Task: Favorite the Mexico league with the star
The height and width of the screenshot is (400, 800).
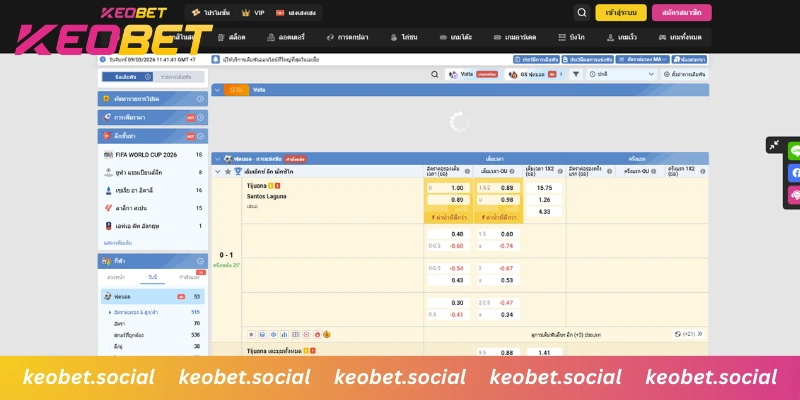Action: [x=228, y=171]
